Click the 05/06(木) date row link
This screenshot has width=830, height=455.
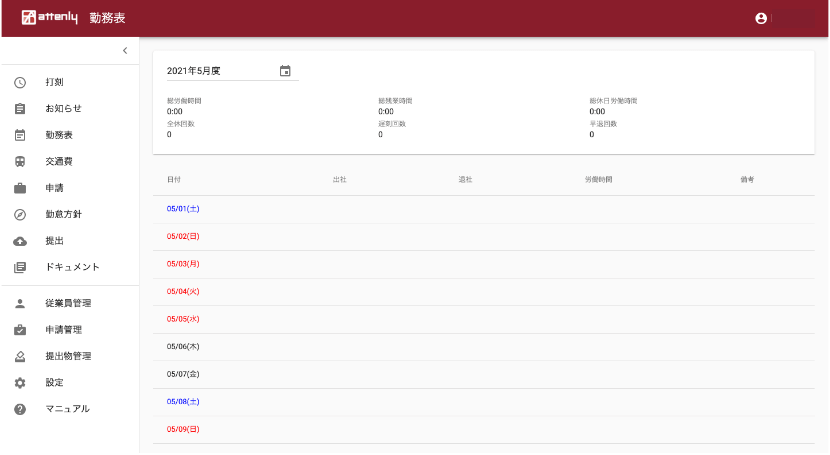pyautogui.click(x=183, y=346)
